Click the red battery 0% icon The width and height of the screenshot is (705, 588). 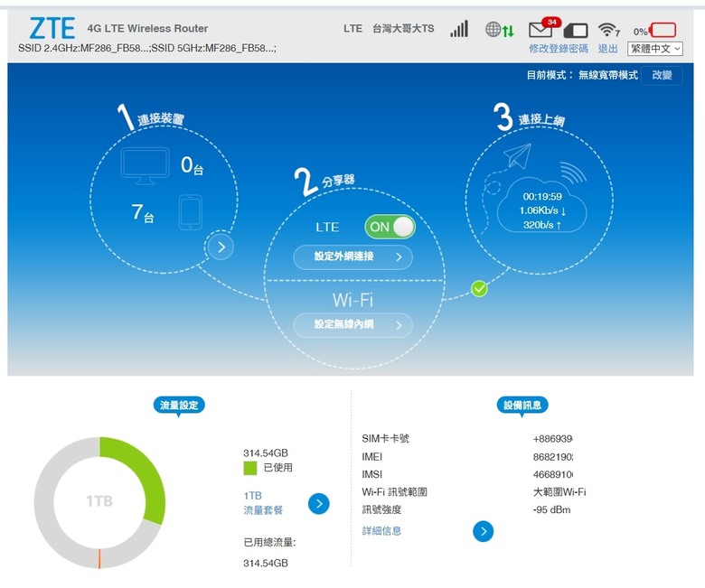pos(663,30)
